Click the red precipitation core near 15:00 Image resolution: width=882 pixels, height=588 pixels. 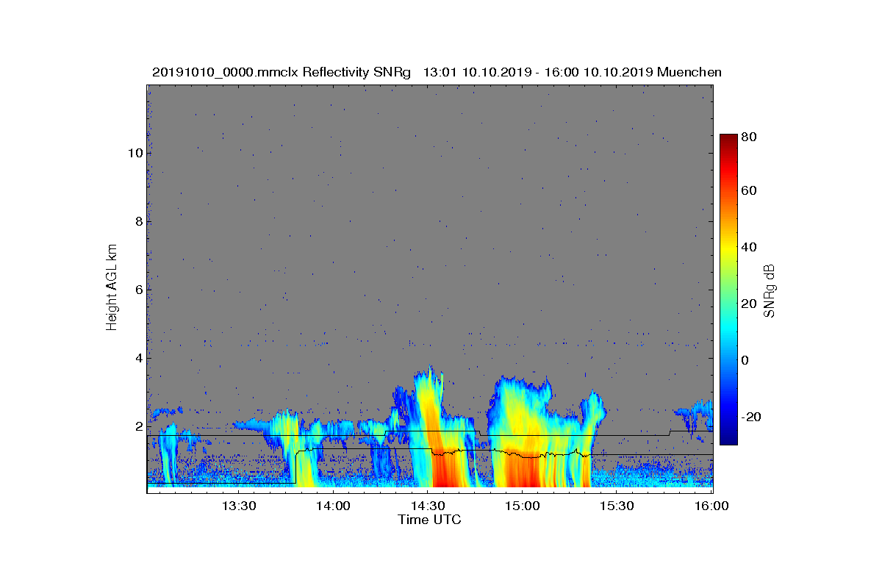[x=523, y=470]
